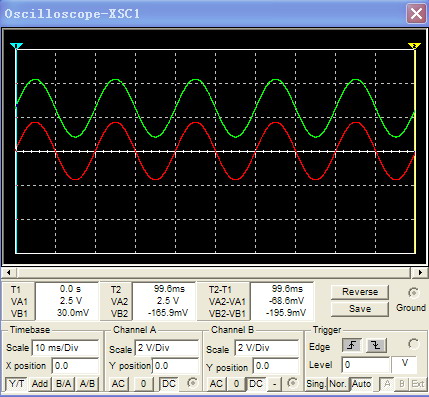Screen dimensions: 429x397
Task: Set trigger mode to Nor.
Action: point(337,384)
